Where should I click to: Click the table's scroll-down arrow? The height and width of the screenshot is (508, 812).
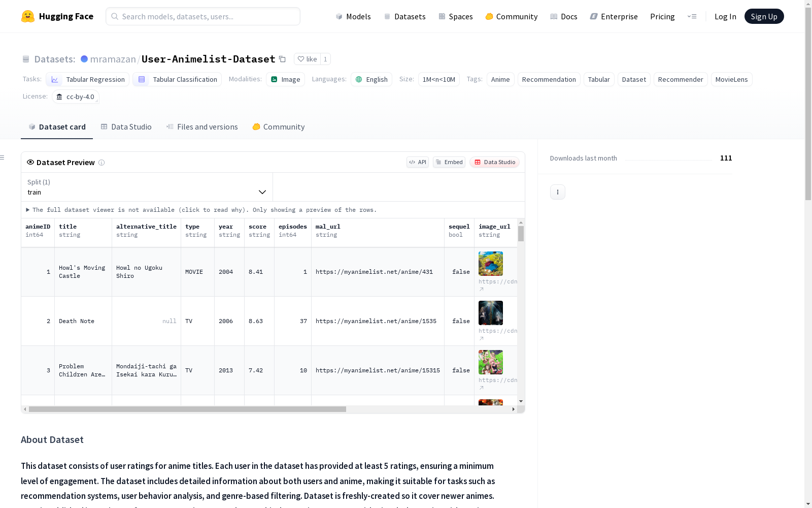[521, 401]
